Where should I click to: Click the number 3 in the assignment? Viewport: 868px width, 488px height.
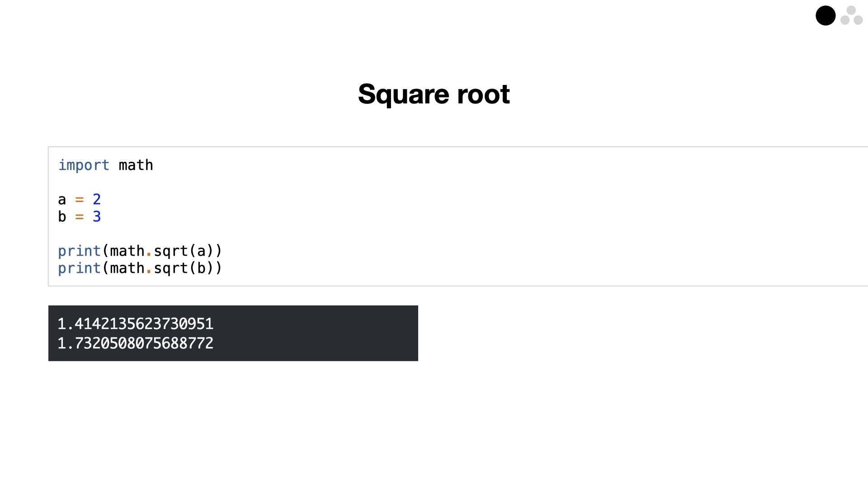coord(97,217)
